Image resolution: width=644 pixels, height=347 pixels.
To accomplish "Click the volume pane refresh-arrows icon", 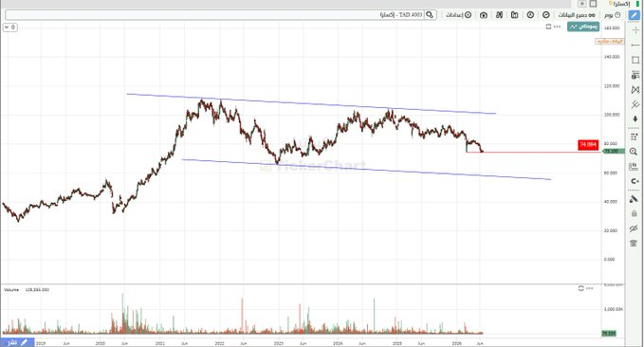I will 580,288.
